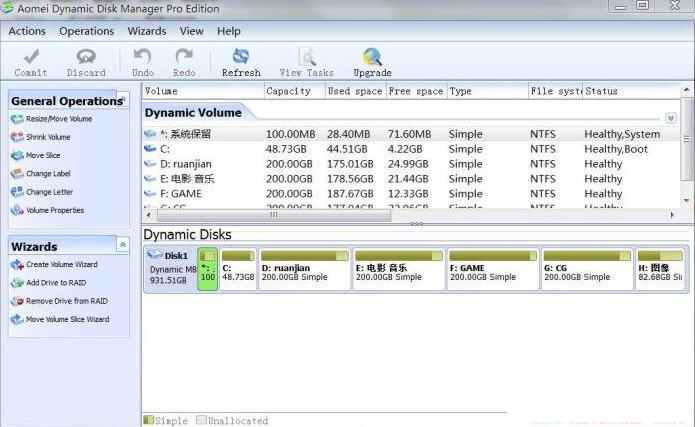Viewport: 695px width, 427px height.
Task: Select the C: 48.73GB partition block
Action: 238,269
